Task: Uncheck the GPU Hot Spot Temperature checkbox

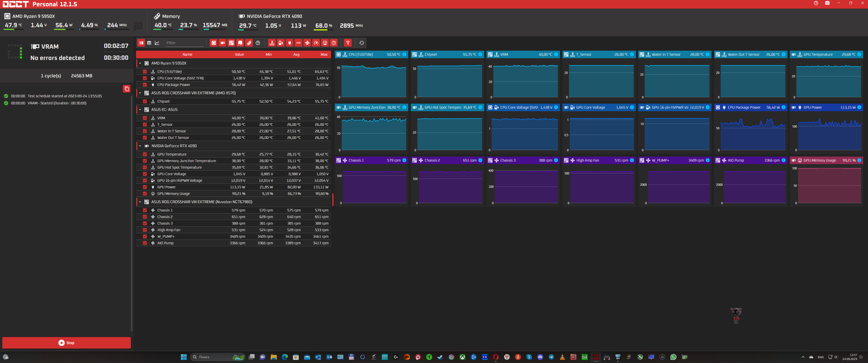Action: (145, 167)
